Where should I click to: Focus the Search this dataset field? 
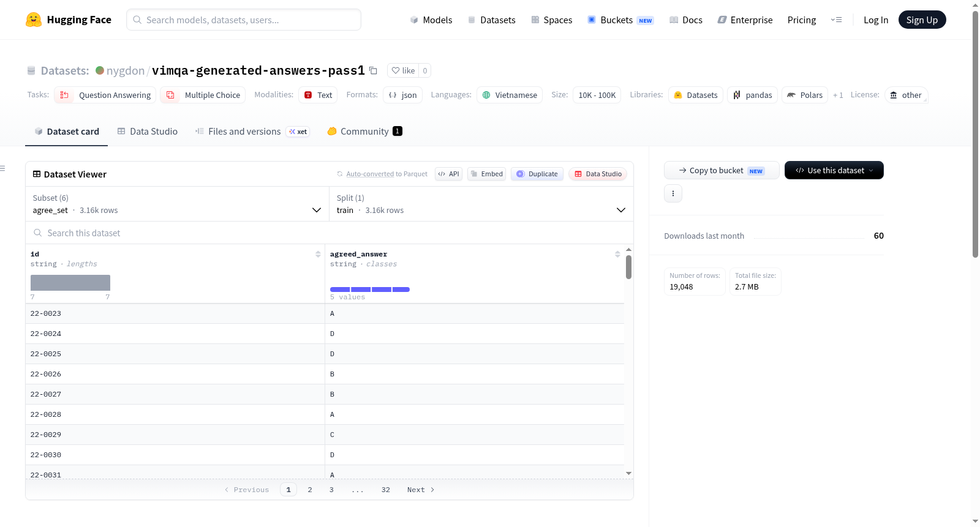coord(330,233)
